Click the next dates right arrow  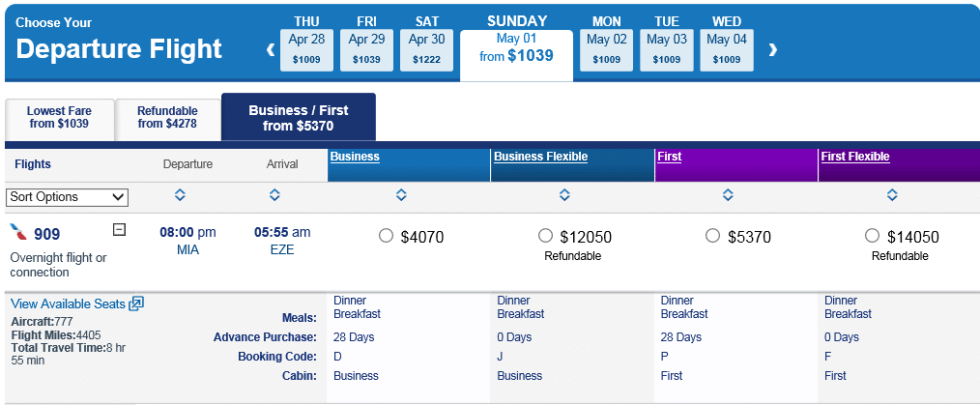[772, 49]
